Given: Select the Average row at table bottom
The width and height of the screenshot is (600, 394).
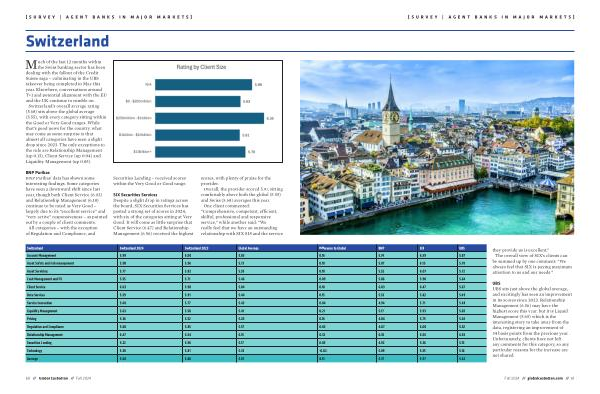Looking at the screenshot, I should 256,359.
